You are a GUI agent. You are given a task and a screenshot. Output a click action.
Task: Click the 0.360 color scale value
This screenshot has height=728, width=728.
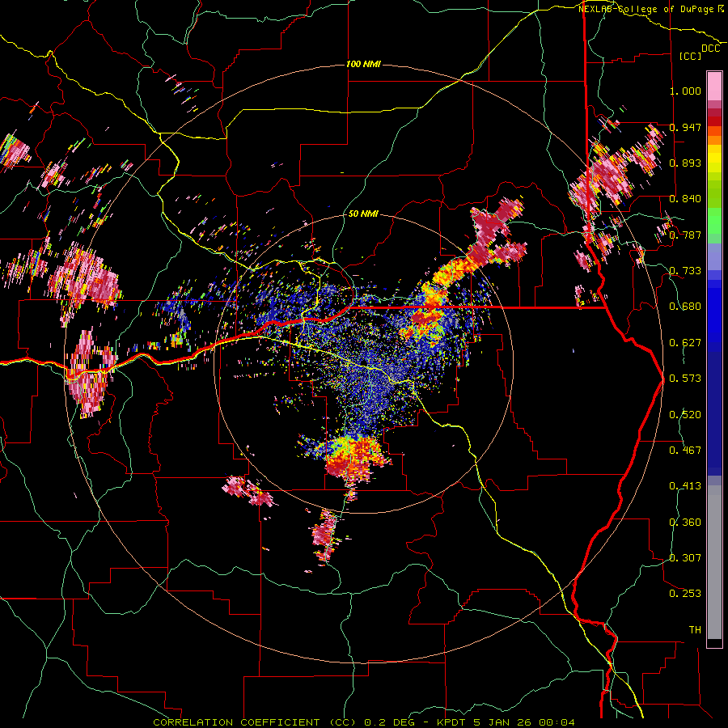[685, 523]
